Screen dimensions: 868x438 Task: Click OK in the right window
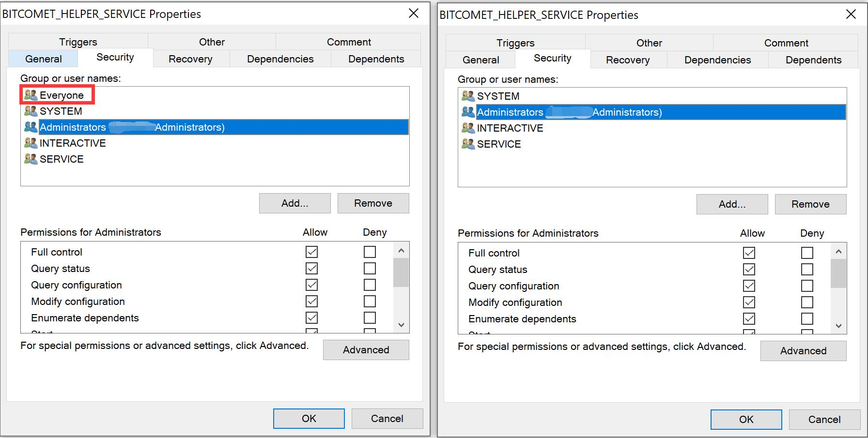pos(746,420)
